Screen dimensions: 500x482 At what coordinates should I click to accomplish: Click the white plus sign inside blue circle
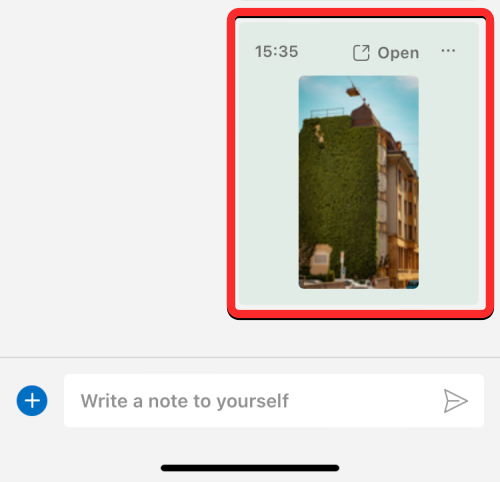(x=32, y=401)
